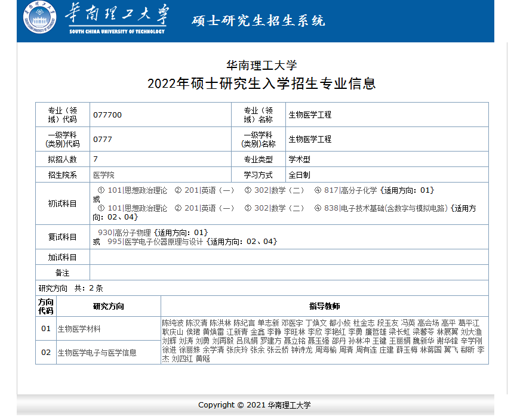517x420 pixels.
Task: Click the 华南理工大学 heading above the table
Action: pos(261,65)
